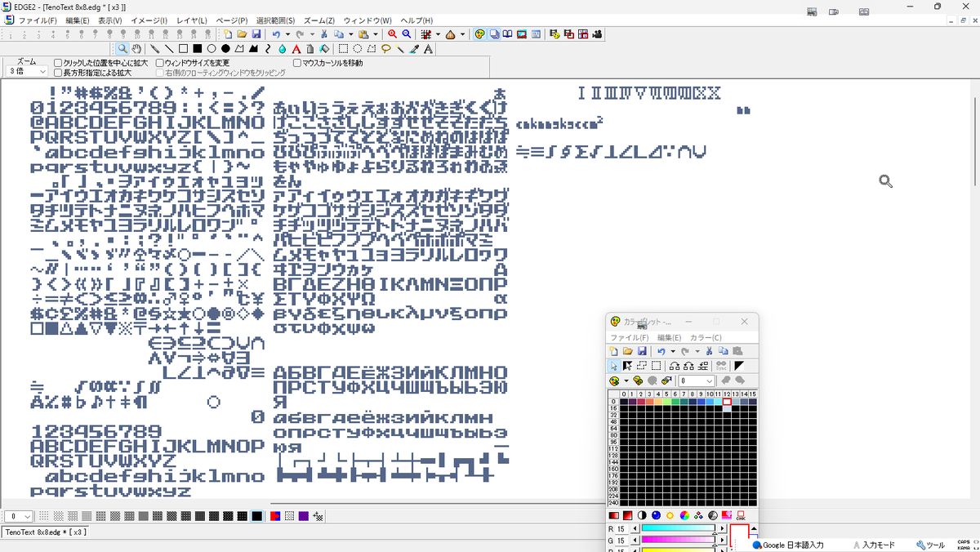This screenshot has width=980, height=552.
Task: Click the R value field showing 15
Action: [621, 528]
